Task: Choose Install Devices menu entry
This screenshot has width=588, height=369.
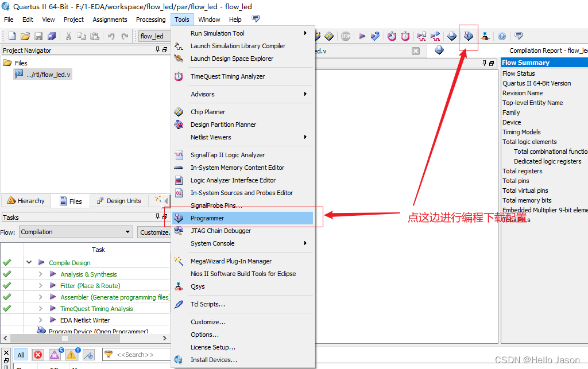Action: (243, 360)
